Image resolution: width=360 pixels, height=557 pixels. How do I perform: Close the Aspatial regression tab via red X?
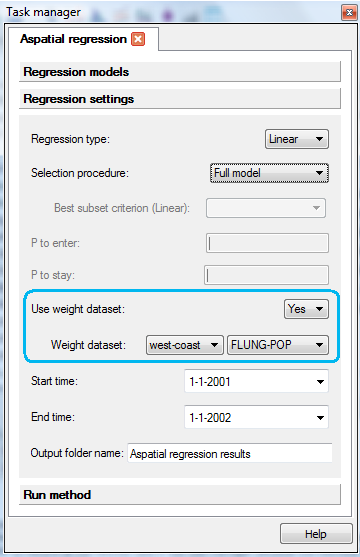pos(138,39)
